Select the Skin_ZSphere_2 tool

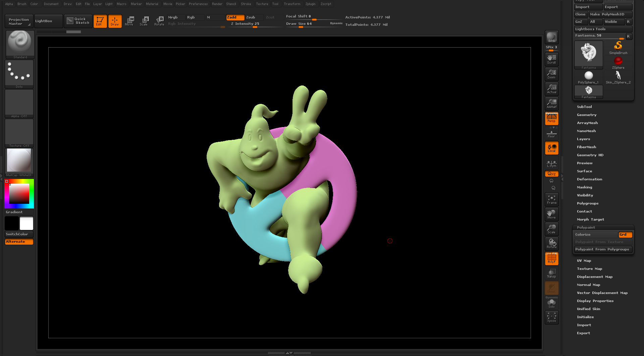[618, 77]
